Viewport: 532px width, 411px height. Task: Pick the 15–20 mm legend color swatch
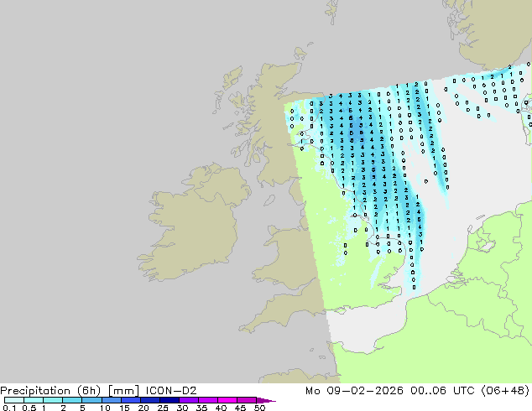(x=130, y=400)
